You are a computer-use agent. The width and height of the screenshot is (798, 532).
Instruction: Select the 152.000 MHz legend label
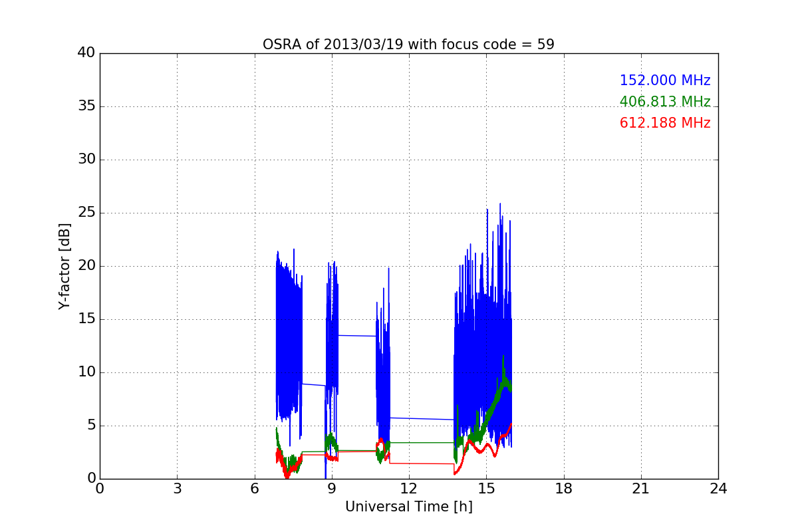pyautogui.click(x=665, y=80)
